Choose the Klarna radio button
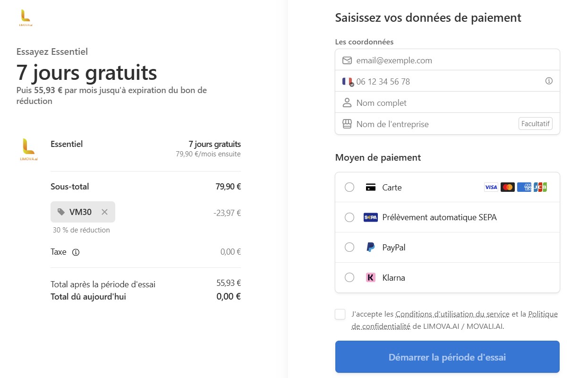This screenshot has height=378, width=588. pyautogui.click(x=349, y=277)
